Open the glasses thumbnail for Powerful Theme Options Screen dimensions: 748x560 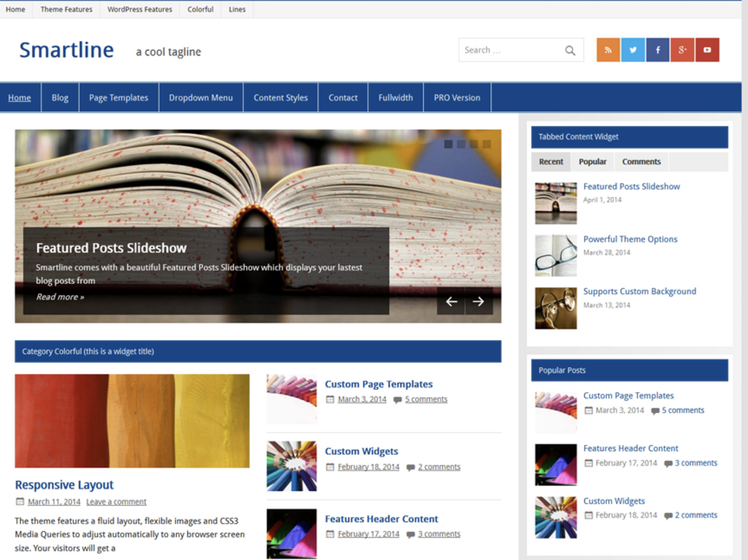coord(556,256)
